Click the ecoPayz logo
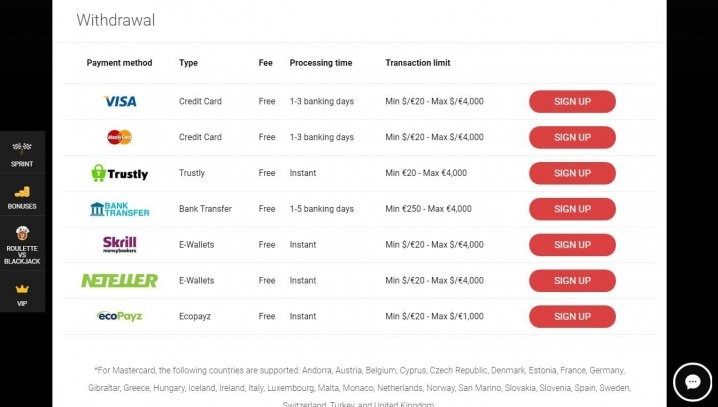This screenshot has width=718, height=407. point(119,316)
